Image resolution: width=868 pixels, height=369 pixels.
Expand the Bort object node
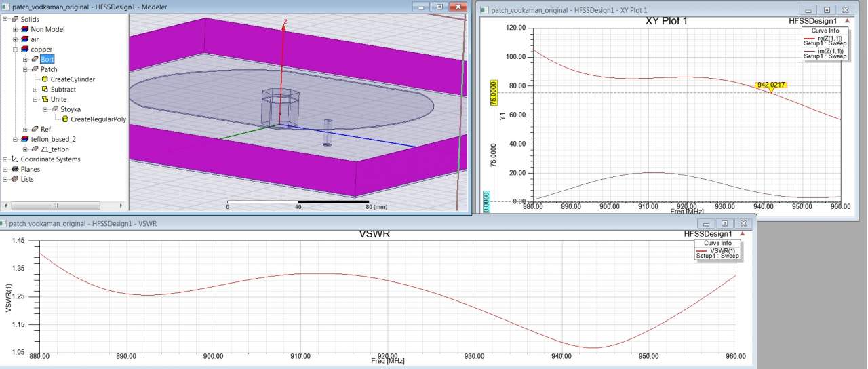(25, 60)
